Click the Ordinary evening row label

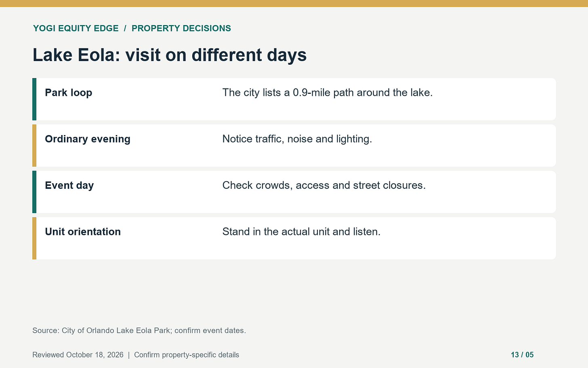pyautogui.click(x=88, y=139)
